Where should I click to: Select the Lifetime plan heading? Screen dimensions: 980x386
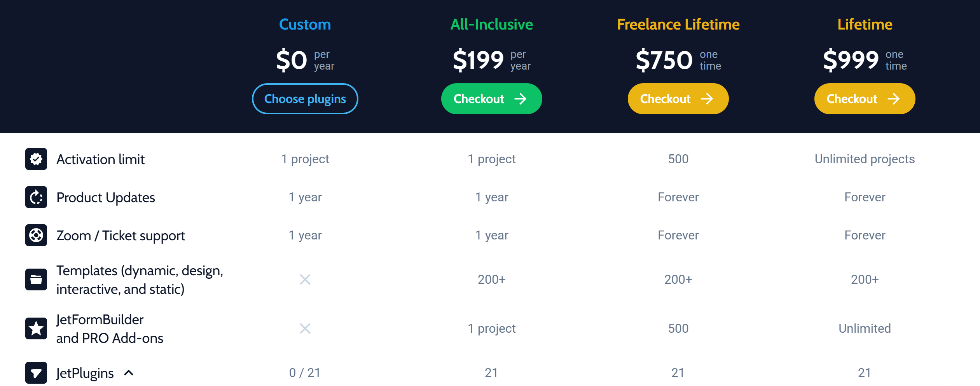pyautogui.click(x=865, y=24)
